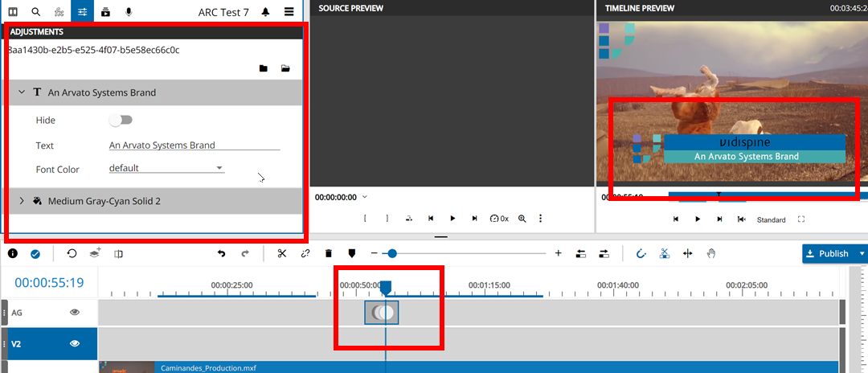This screenshot has height=373, width=868.
Task: Play the source preview
Action: [452, 218]
